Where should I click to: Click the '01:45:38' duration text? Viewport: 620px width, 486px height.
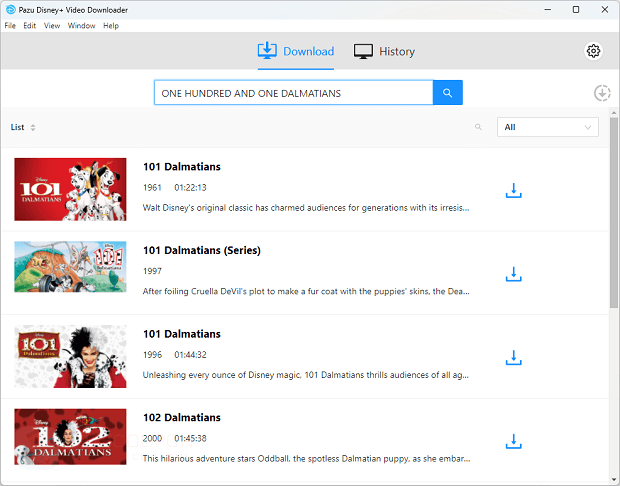click(x=191, y=438)
